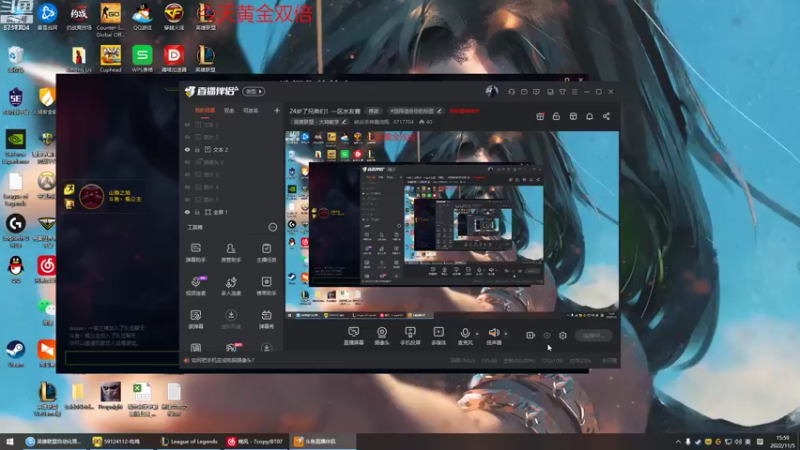Toggle the lock on the 文本 2 layer

(197, 149)
